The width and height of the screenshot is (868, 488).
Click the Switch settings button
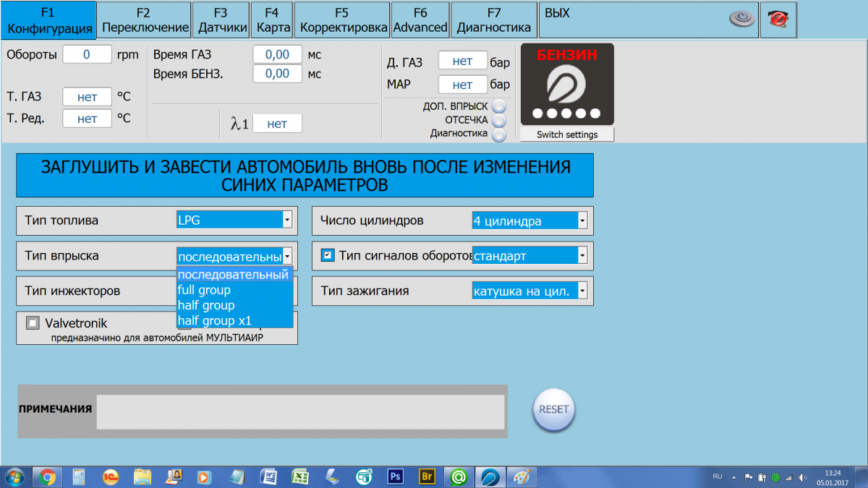click(x=567, y=134)
